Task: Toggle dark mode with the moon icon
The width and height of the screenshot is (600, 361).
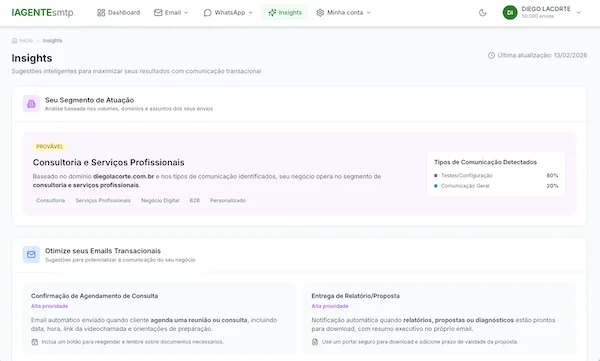Action: (x=483, y=13)
